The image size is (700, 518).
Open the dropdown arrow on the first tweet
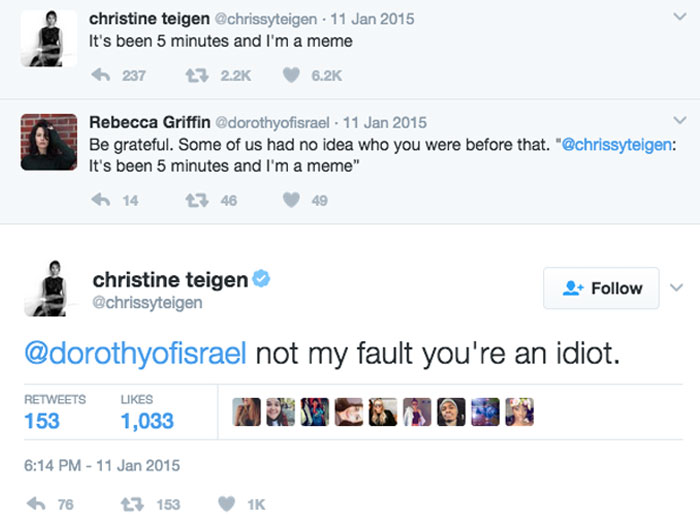pyautogui.click(x=680, y=19)
